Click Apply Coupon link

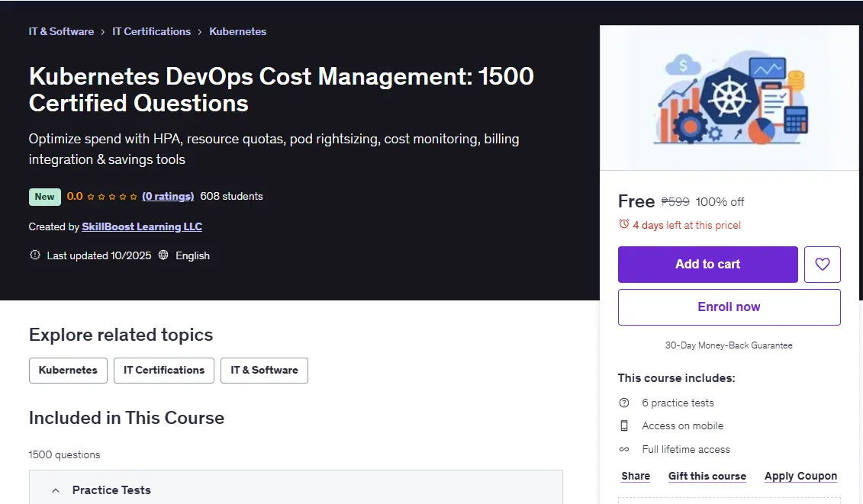pyautogui.click(x=800, y=476)
